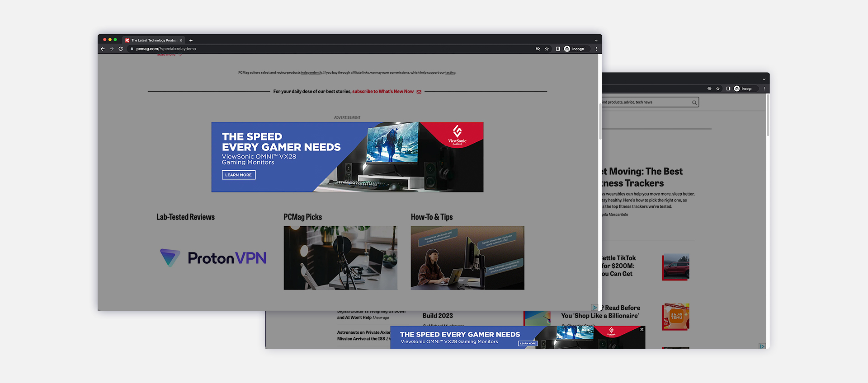Open 'Lab-Tested Reviews' section heading
The image size is (868, 383).
[x=185, y=217]
